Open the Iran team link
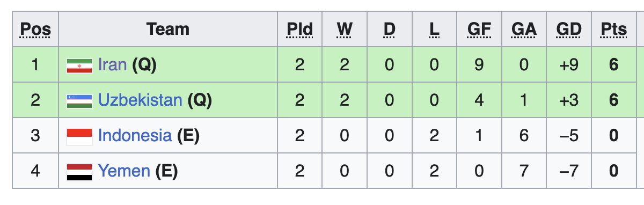The width and height of the screenshot is (644, 205). [112, 65]
